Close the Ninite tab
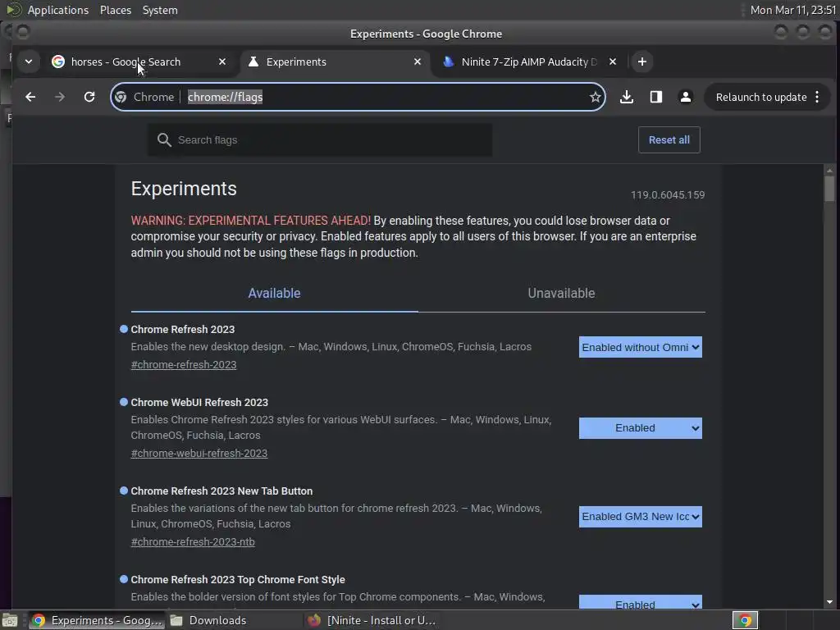 point(612,62)
